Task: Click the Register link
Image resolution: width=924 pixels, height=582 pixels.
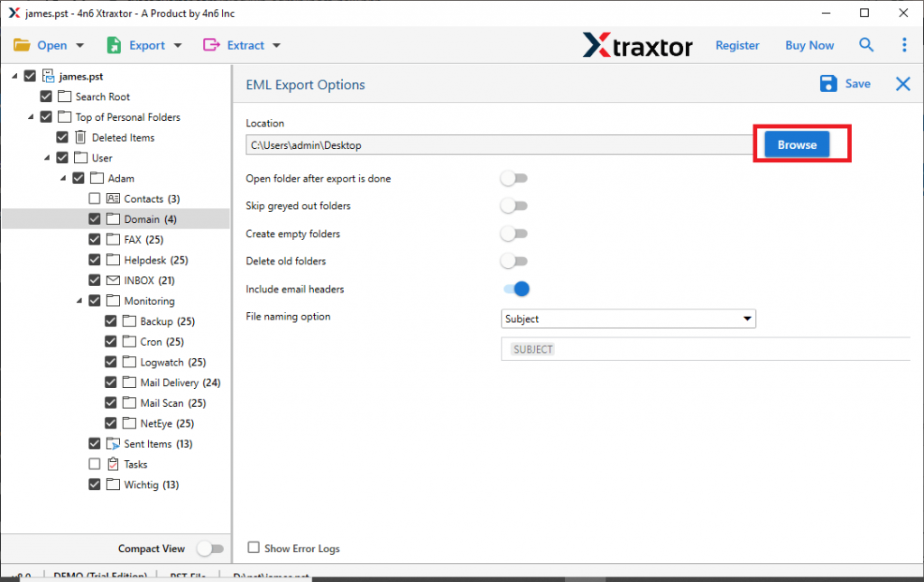Action: [737, 44]
